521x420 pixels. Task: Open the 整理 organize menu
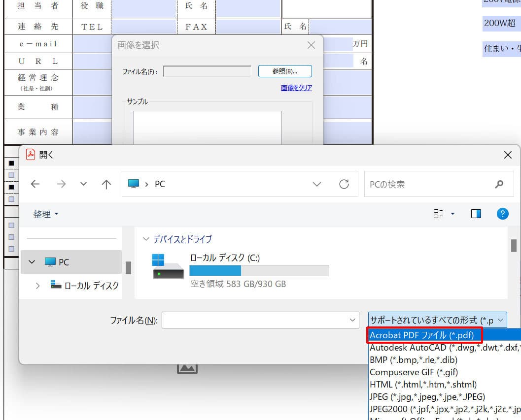pos(45,214)
